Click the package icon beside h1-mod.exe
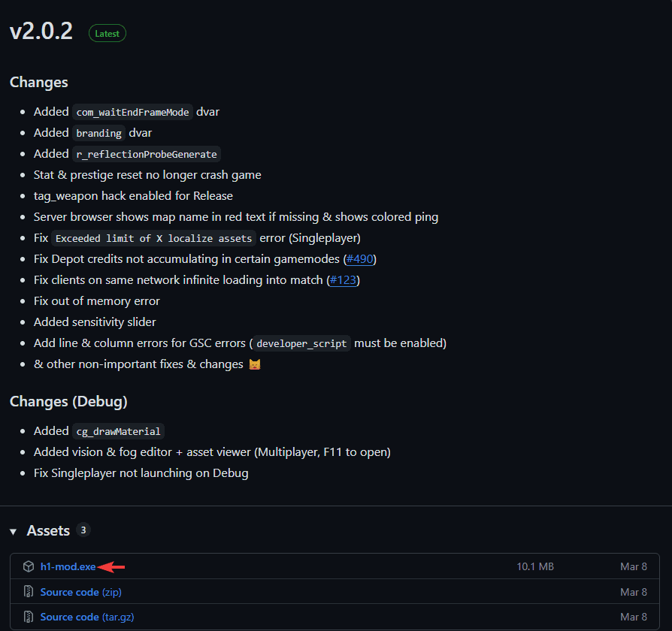The image size is (672, 631). coord(29,566)
